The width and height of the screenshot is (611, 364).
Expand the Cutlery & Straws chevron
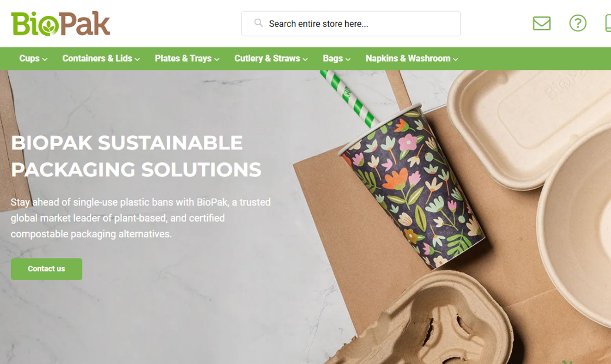[305, 59]
